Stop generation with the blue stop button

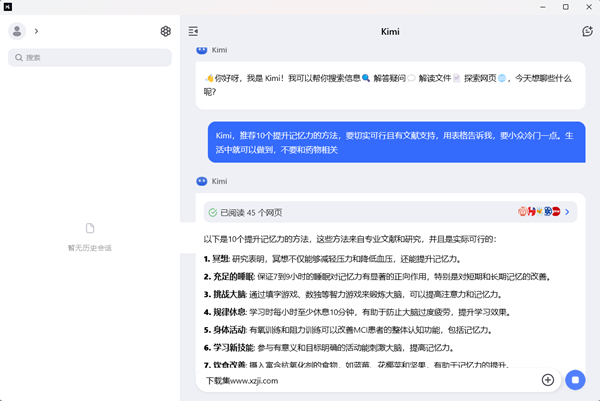575,380
